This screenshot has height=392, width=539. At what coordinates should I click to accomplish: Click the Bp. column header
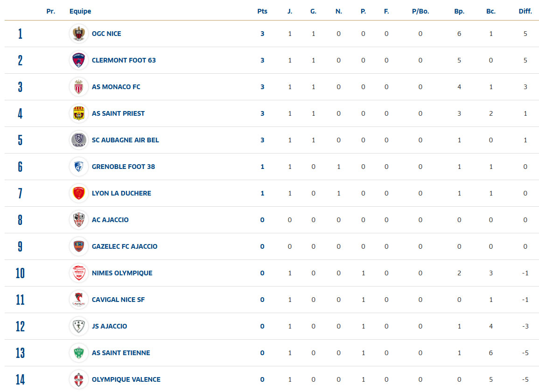(459, 11)
